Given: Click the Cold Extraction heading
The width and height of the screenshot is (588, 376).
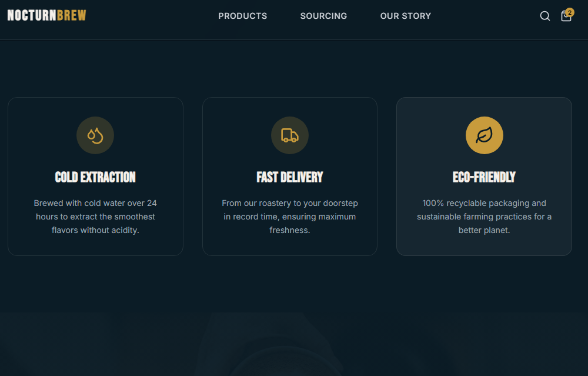Looking at the screenshot, I should 95,177.
